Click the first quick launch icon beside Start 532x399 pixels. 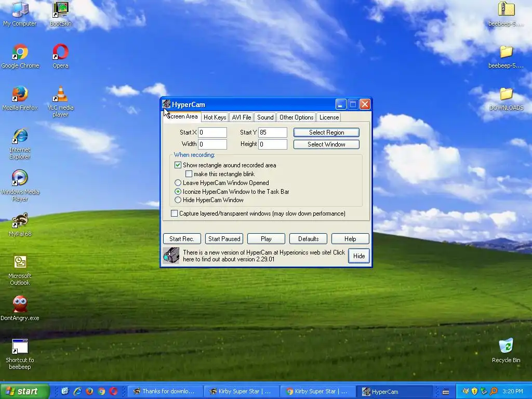coord(65,391)
